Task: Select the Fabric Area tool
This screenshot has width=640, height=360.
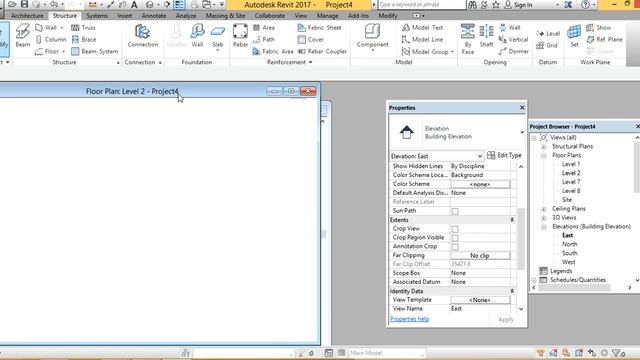Action: [x=273, y=51]
